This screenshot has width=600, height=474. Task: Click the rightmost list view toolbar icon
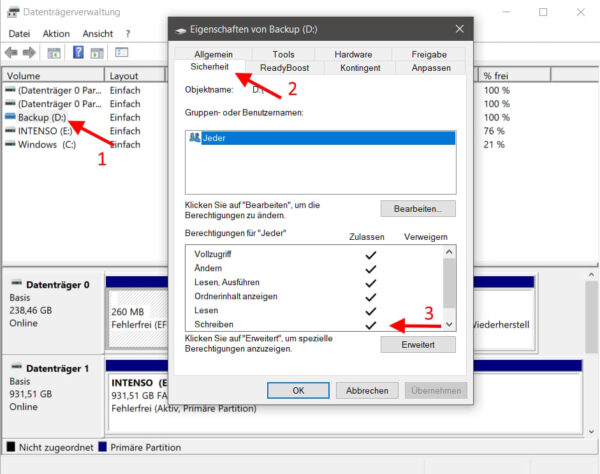click(121, 52)
